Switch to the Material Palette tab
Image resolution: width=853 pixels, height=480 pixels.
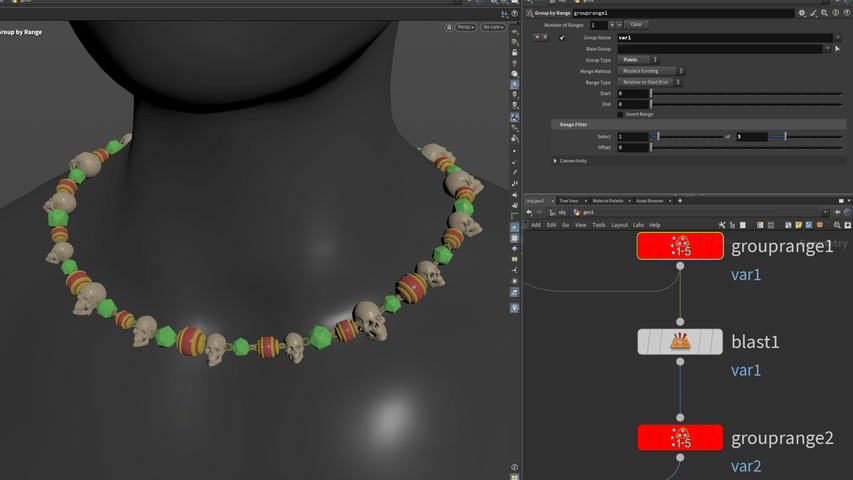click(x=608, y=201)
